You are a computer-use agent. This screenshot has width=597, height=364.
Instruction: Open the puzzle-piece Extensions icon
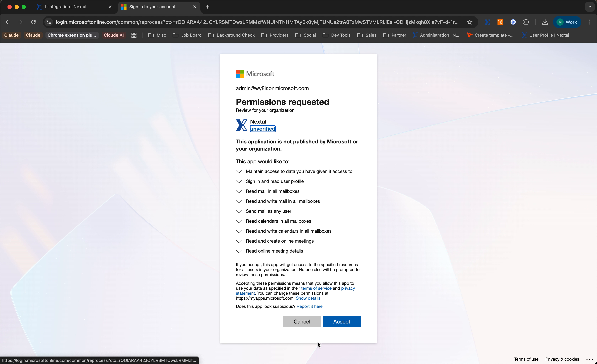[526, 22]
